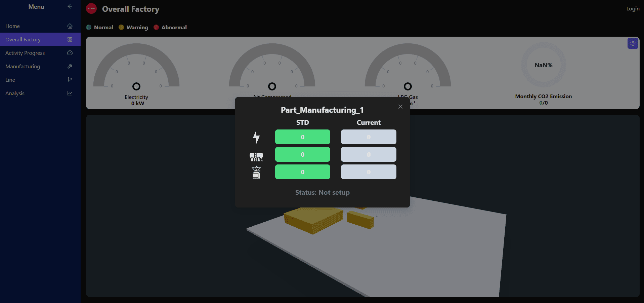
Task: Click the "Part_Manufacturing_1" title
Action: point(322,110)
